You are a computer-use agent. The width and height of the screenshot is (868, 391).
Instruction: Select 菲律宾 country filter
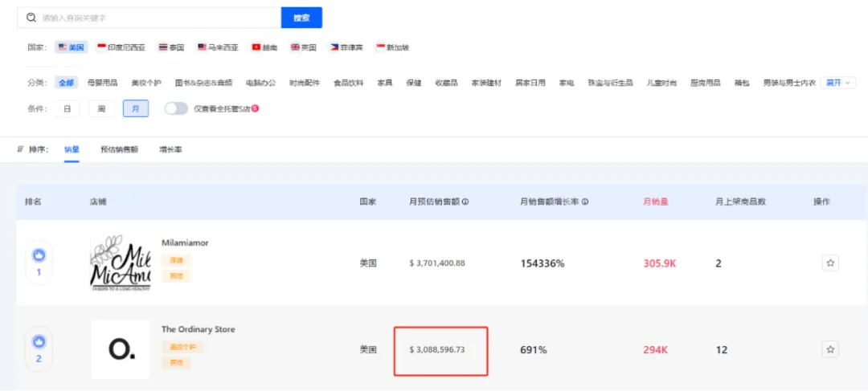(346, 47)
